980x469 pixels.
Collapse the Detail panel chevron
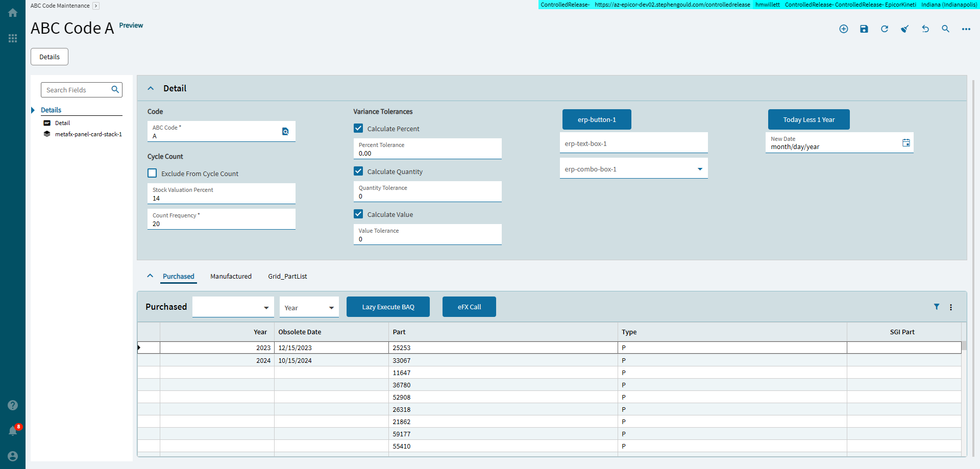(x=151, y=88)
